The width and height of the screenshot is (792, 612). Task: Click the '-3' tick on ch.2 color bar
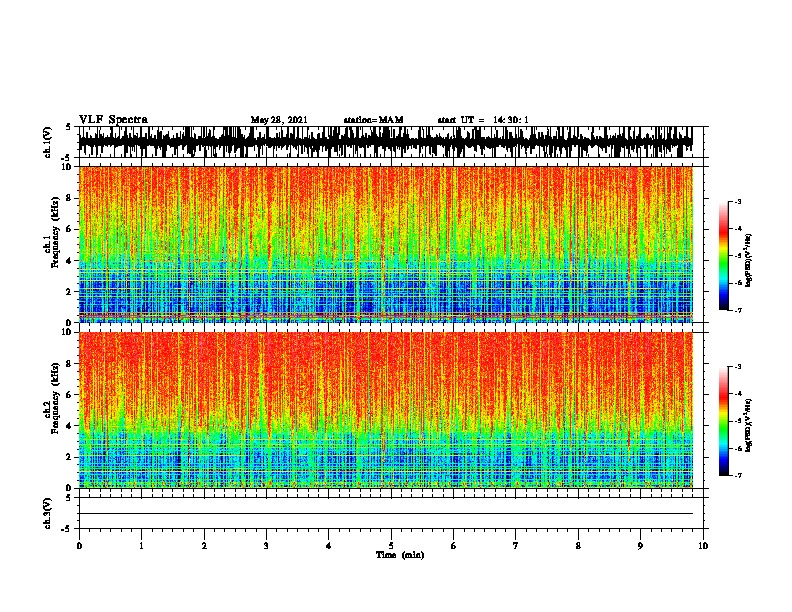coord(737,367)
